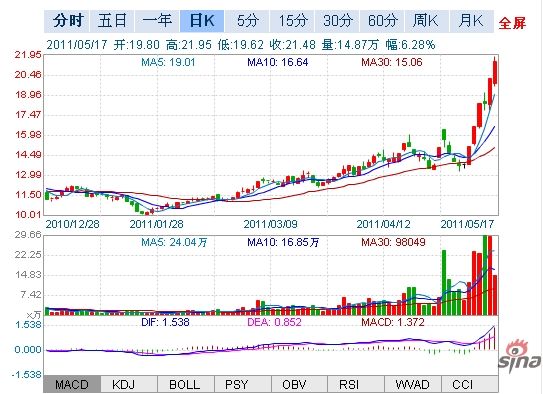Select the RSI indicator tab
This screenshot has height=394, width=543.
point(356,384)
